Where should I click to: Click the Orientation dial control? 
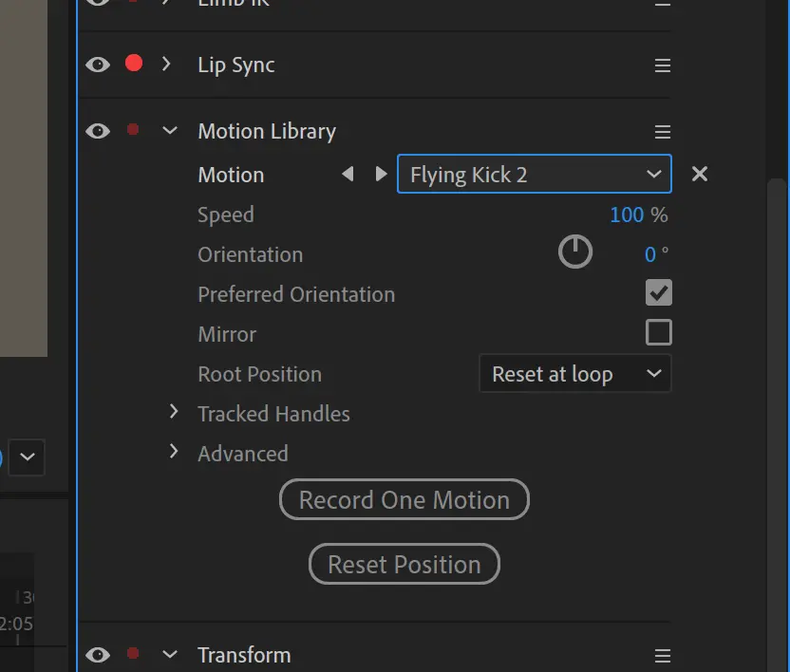575,252
